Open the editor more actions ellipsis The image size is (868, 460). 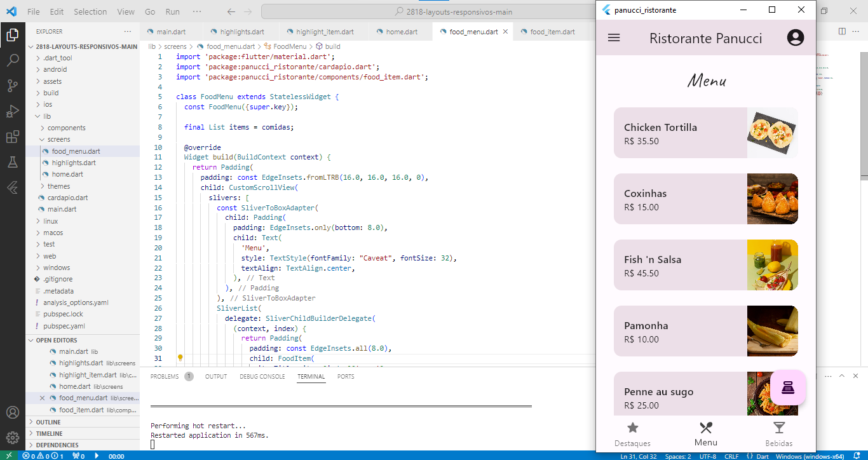pyautogui.click(x=857, y=31)
